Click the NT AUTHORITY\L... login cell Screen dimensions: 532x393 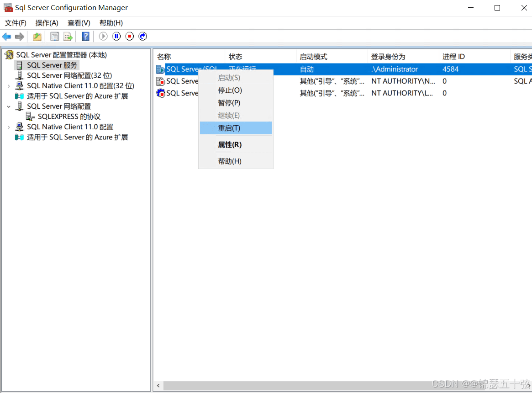(x=402, y=93)
